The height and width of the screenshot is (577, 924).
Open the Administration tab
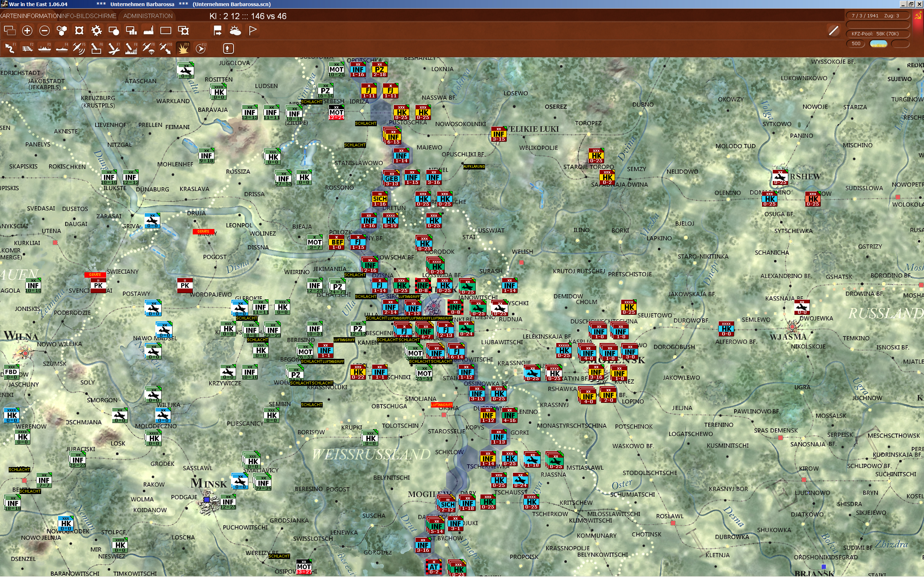pos(148,16)
